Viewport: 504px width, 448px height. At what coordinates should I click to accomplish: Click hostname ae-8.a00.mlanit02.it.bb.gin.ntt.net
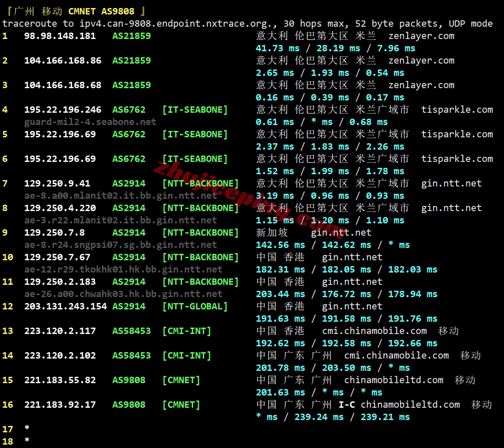pyautogui.click(x=120, y=196)
